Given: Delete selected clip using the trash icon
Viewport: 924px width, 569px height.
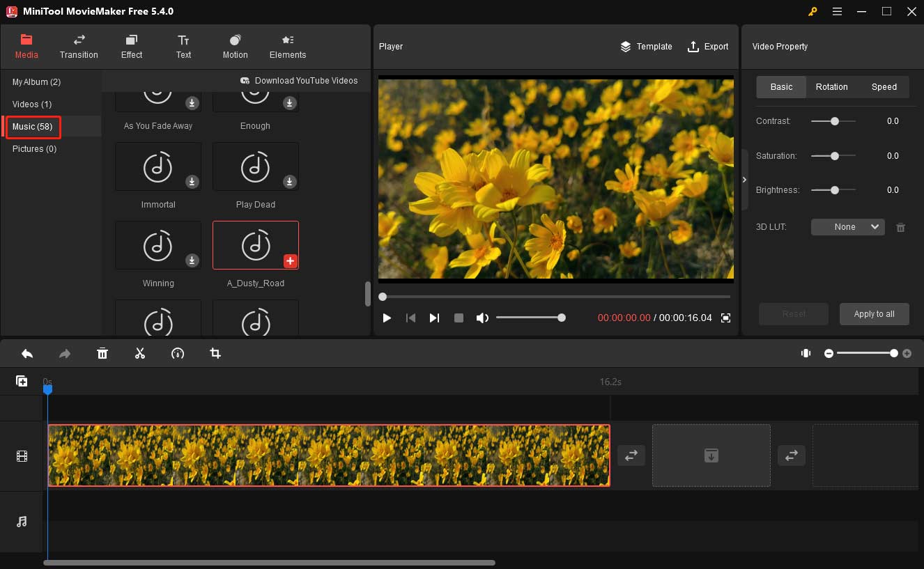Looking at the screenshot, I should (x=102, y=353).
